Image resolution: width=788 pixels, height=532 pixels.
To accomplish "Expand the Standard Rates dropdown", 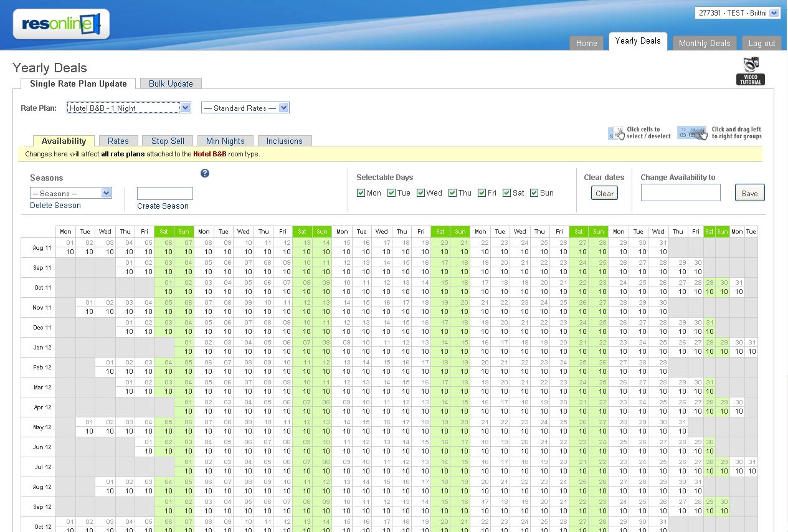I will click(x=245, y=108).
